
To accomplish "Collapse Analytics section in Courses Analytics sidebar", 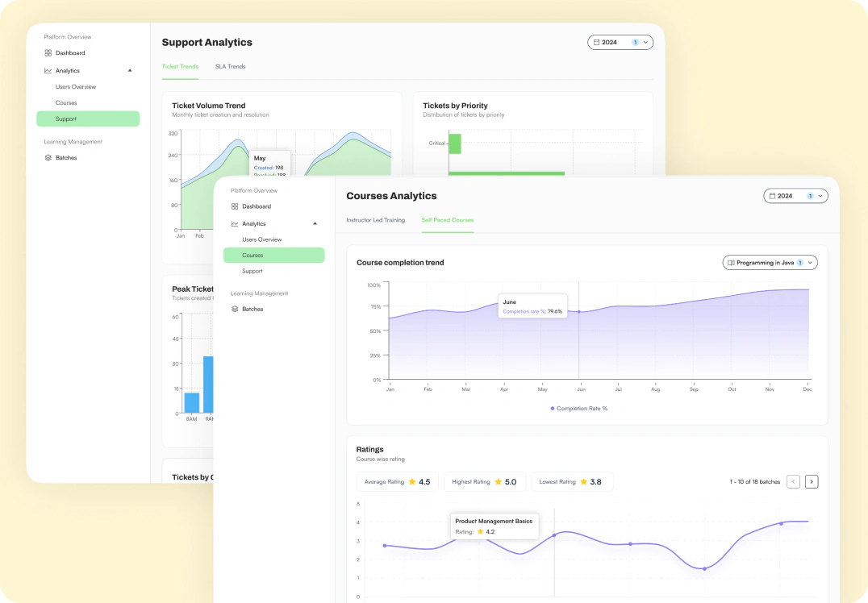I will coord(315,224).
